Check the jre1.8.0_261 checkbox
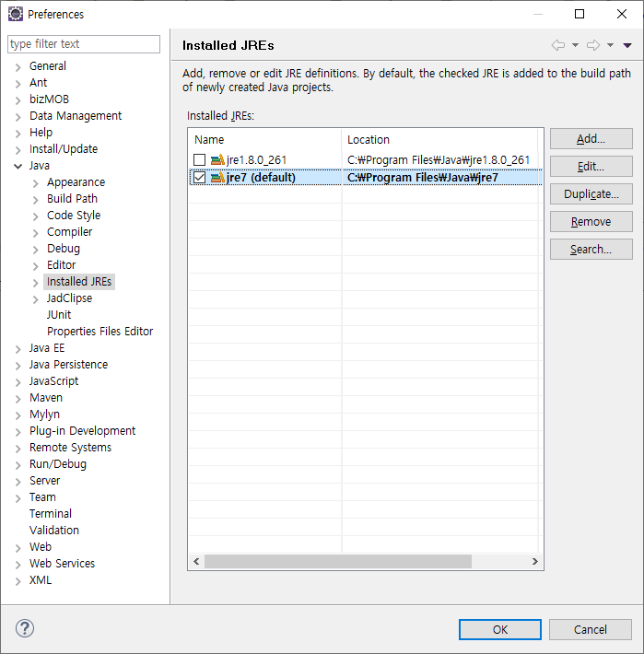The height and width of the screenshot is (654, 644). (x=199, y=159)
